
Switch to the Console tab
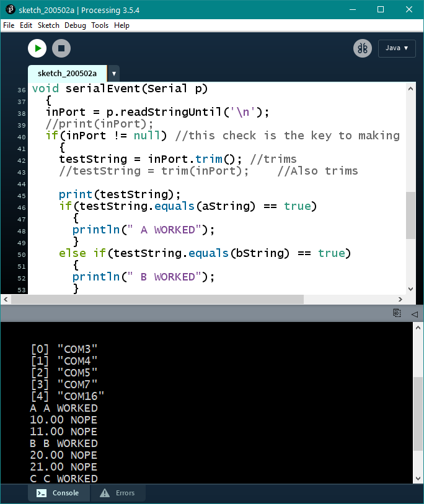58,493
